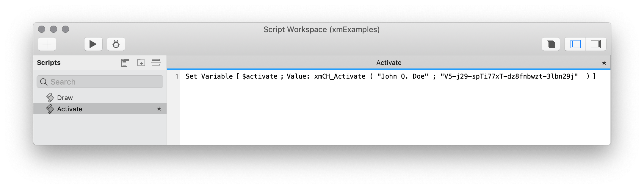Click the script step list icon above the sidebar
The height and width of the screenshot is (195, 644).
125,63
